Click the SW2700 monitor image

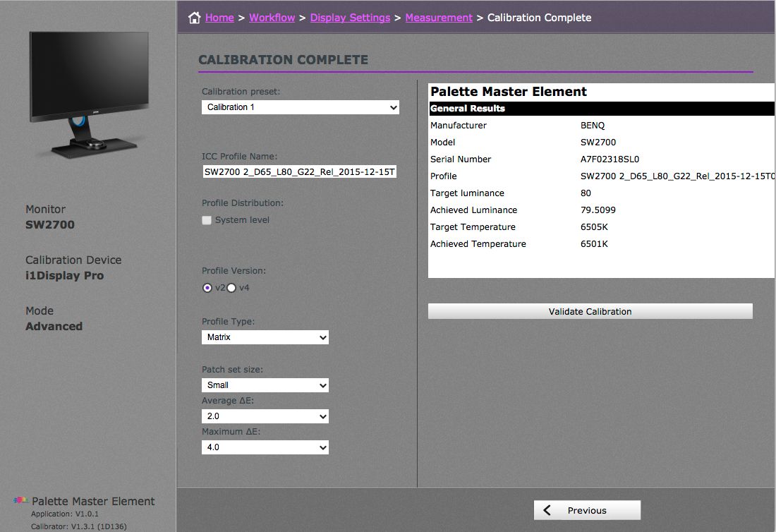pos(89,94)
